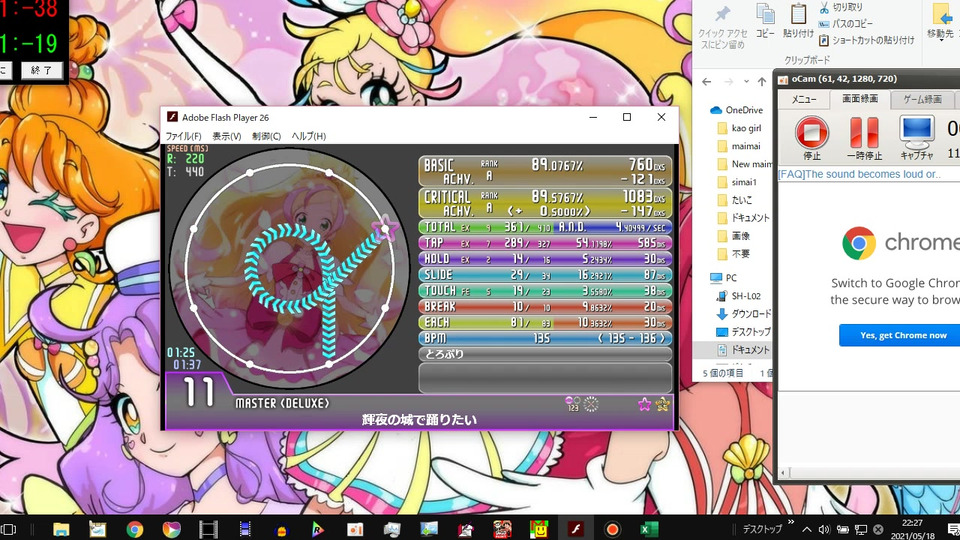960x540 pixels.
Task: Click Yes, get Chrome now button
Action: pyautogui.click(x=903, y=336)
